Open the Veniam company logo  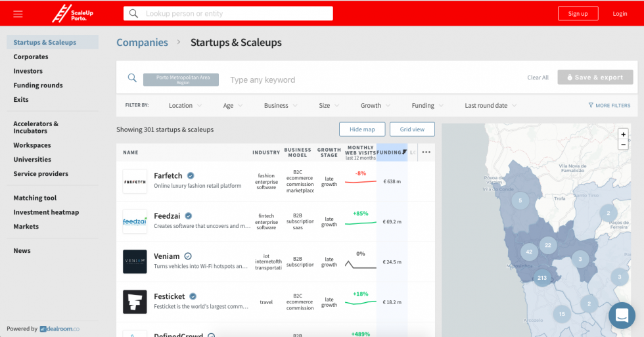[135, 261]
